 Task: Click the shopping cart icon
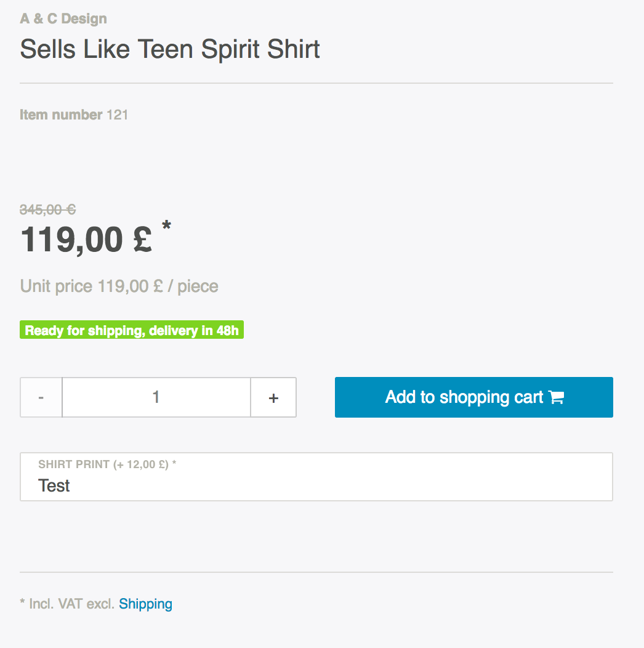click(x=557, y=398)
